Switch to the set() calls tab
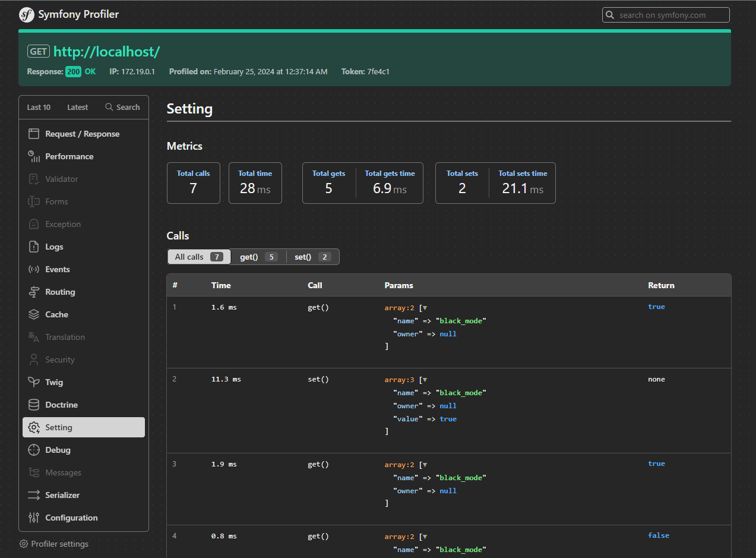The width and height of the screenshot is (756, 558). [312, 257]
